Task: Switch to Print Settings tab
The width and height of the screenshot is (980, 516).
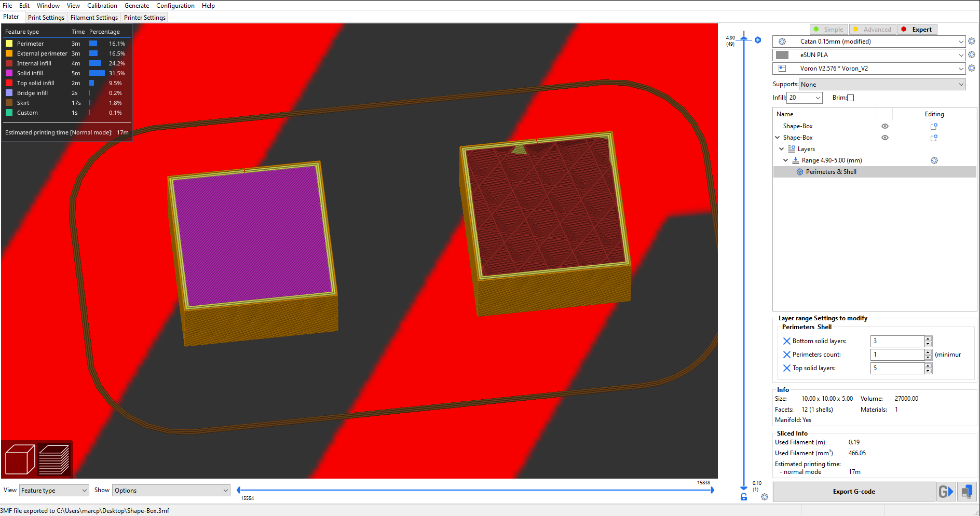Action: [x=46, y=18]
